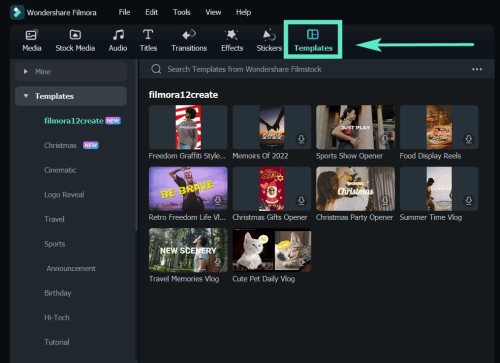
Task: Select the Templates tab icon
Action: pos(313,34)
